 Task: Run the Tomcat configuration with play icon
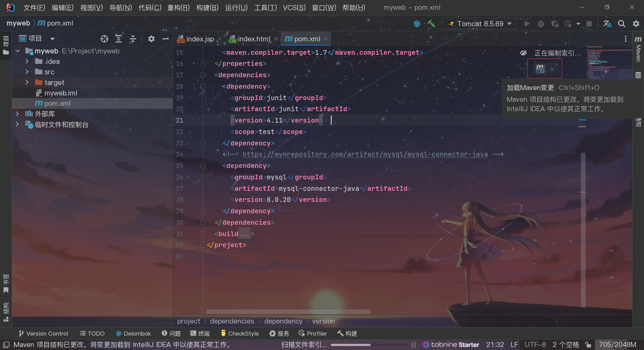point(527,24)
